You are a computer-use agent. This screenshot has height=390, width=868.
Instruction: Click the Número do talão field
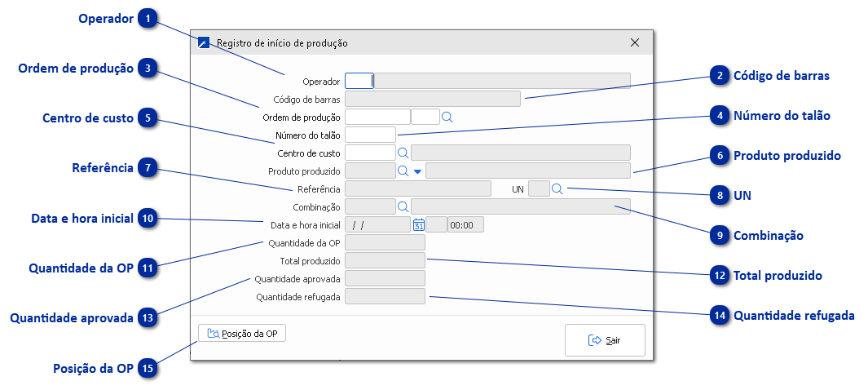tap(371, 135)
